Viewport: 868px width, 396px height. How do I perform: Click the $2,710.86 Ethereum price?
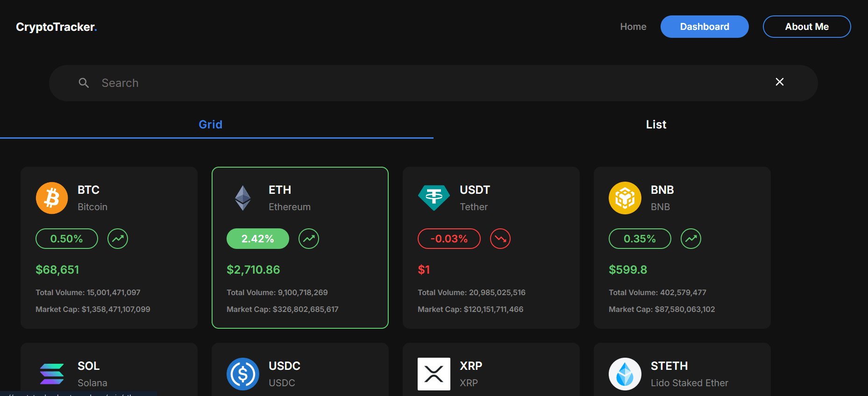[253, 269]
